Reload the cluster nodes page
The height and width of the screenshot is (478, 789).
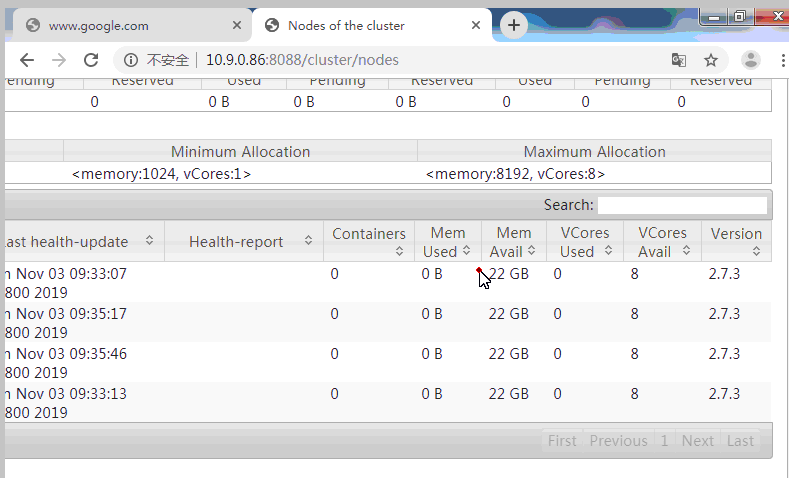pos(91,60)
